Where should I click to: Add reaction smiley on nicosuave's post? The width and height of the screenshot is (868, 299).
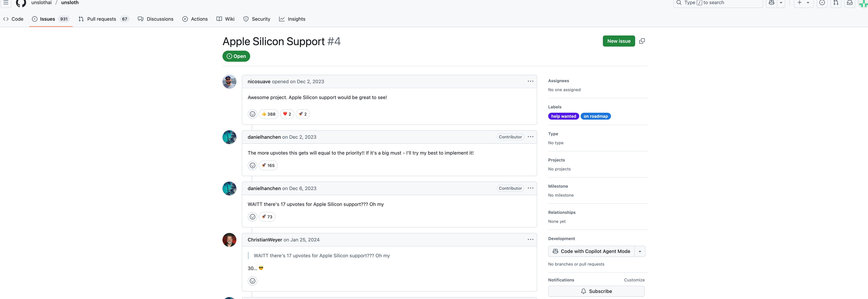click(252, 114)
